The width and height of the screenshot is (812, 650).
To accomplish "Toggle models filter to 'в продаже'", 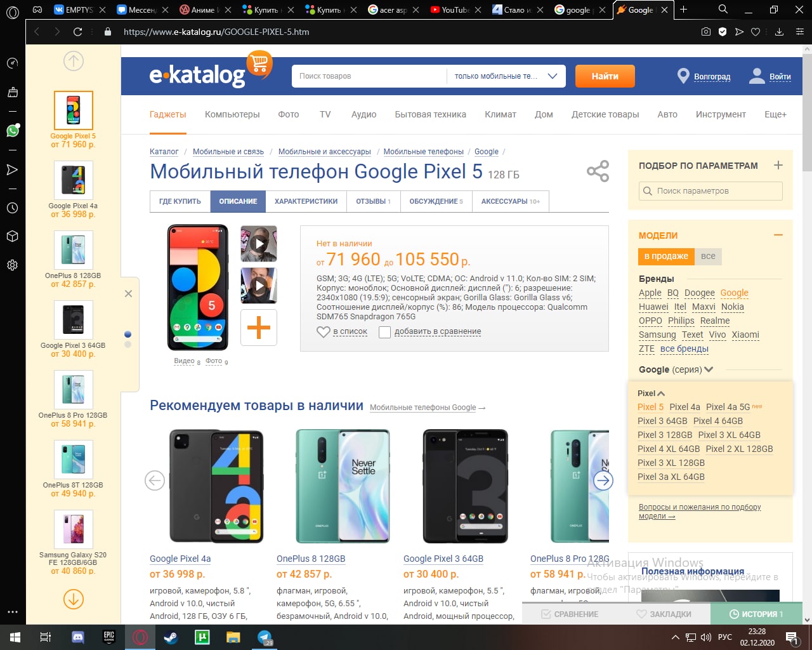I will (x=665, y=256).
